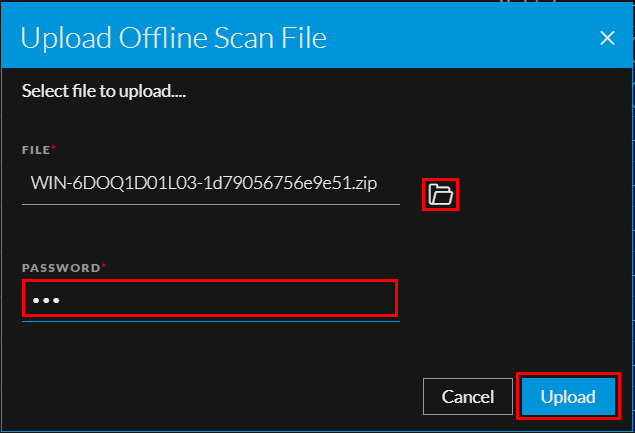Click the red asterisk beside PASSWORD

[x=101, y=266]
